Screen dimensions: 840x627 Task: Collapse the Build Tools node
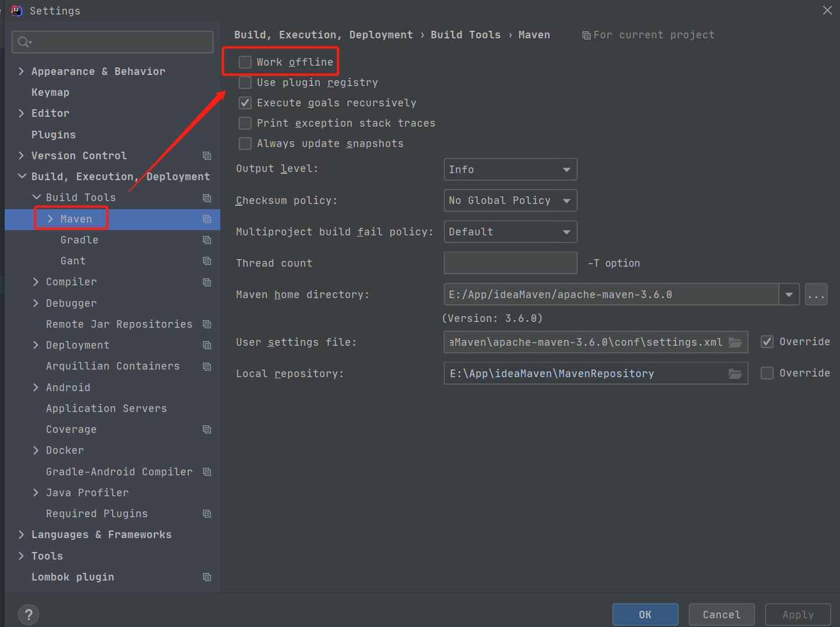[36, 198]
